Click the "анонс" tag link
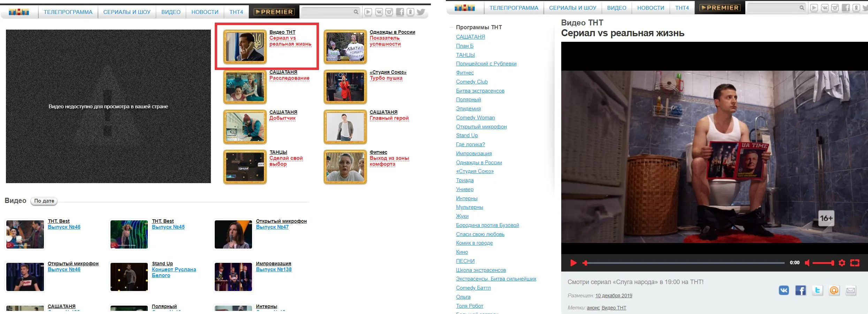Screen dimensions: 868x314 (593, 308)
